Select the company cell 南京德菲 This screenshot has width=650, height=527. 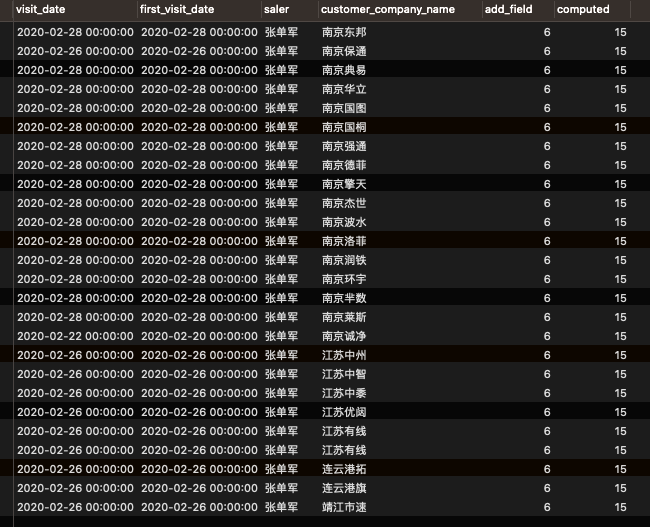click(x=344, y=165)
